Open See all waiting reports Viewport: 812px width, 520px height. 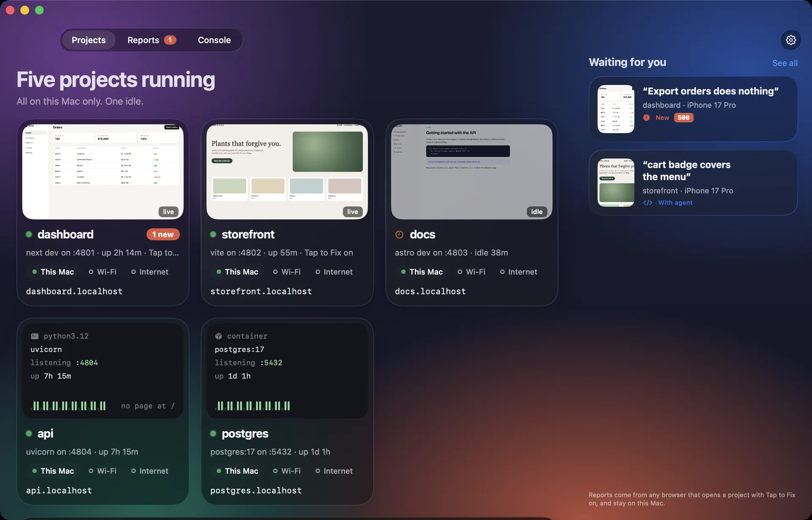tap(785, 63)
